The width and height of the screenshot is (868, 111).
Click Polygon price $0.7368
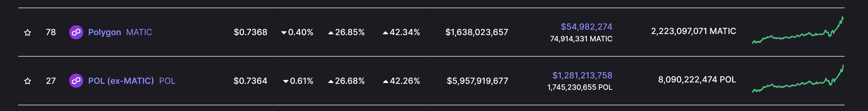(250, 32)
